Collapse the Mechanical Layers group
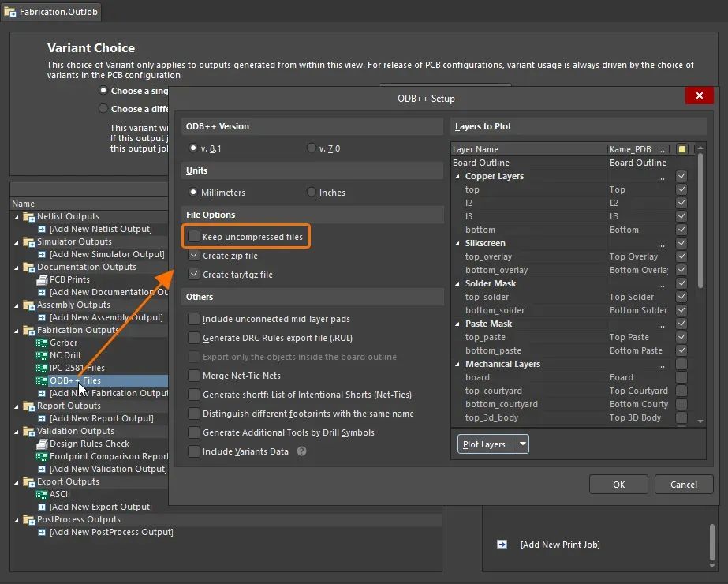The height and width of the screenshot is (584, 728). click(457, 365)
